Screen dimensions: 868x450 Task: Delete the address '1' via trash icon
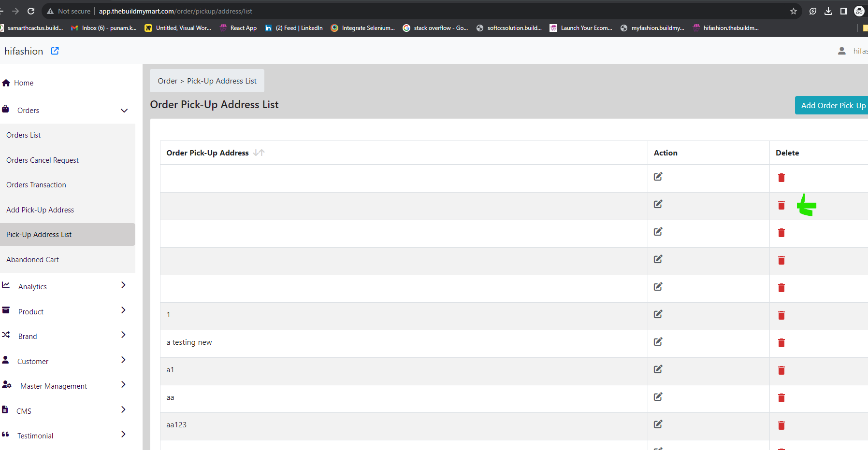[781, 315]
